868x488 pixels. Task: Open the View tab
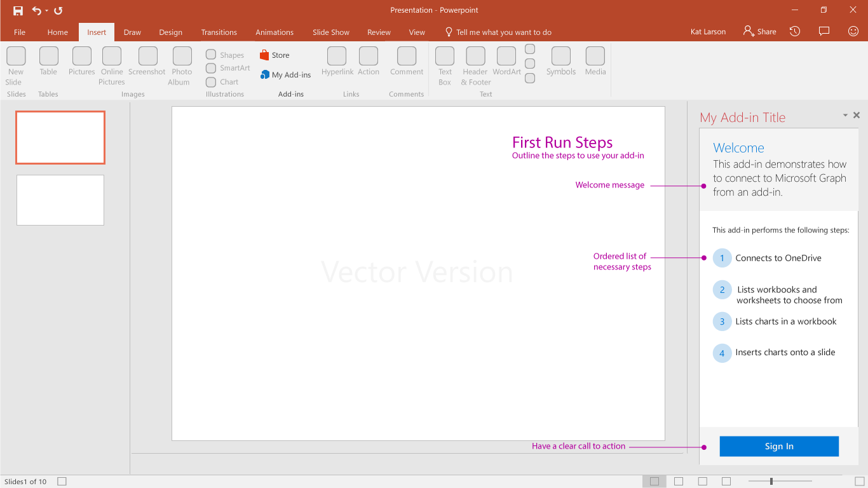(417, 32)
